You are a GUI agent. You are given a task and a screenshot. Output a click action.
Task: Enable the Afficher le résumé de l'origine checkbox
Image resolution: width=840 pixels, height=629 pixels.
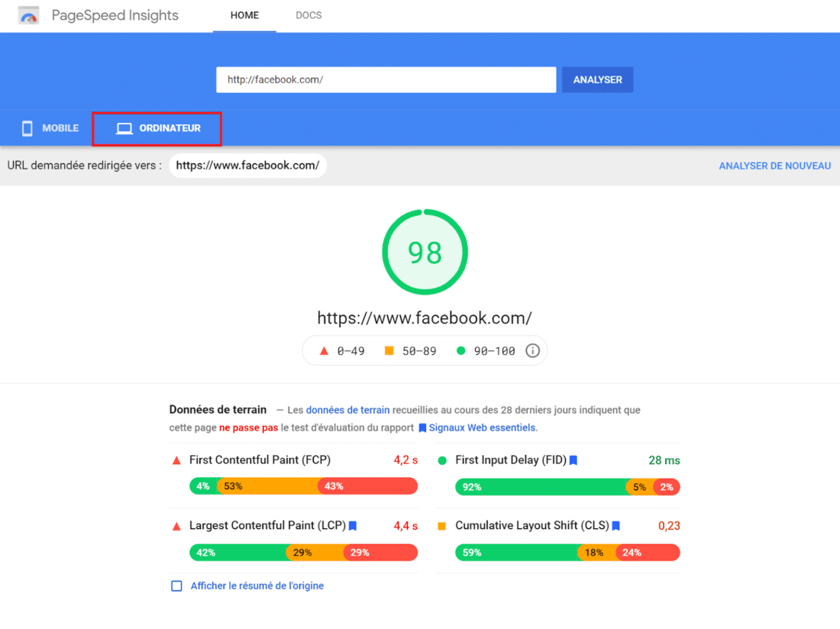coord(176,585)
